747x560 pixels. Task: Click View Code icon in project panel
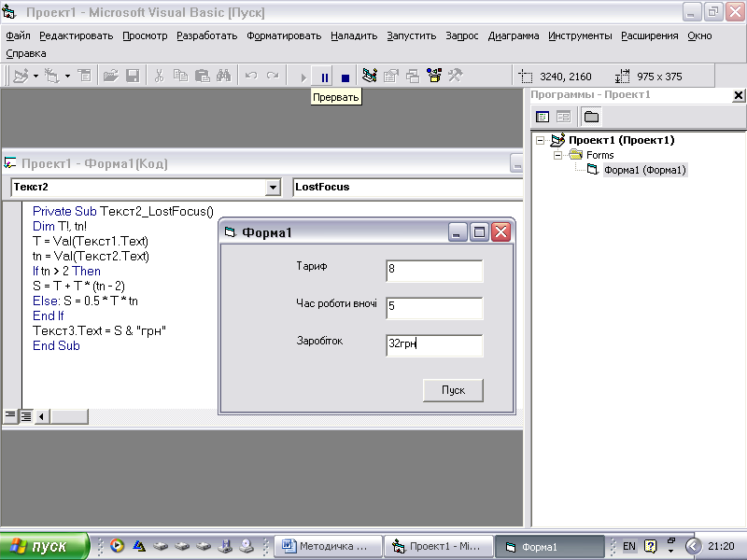543,117
